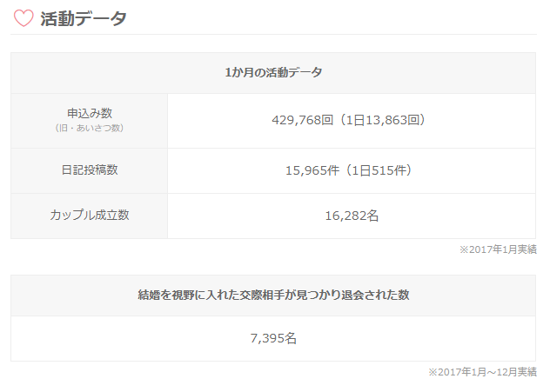The image size is (550, 392).
Task: Click the 活動データ page heading
Action: (x=84, y=18)
